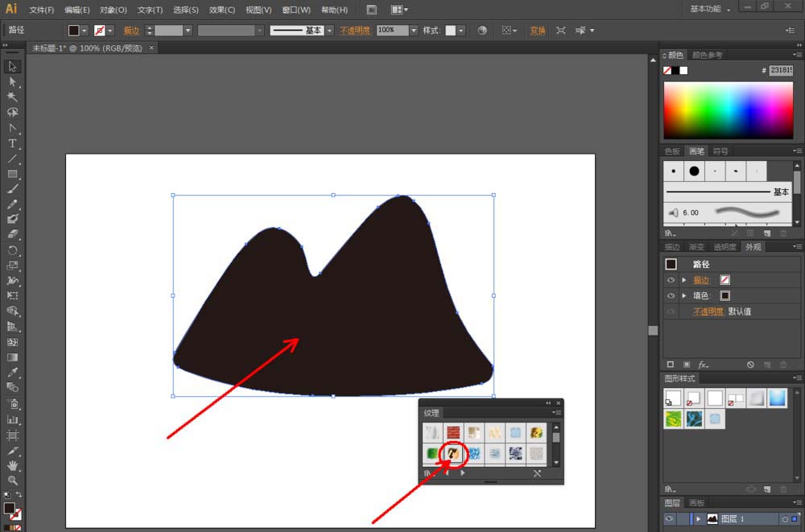Click the 变换 link in control bar

[537, 31]
